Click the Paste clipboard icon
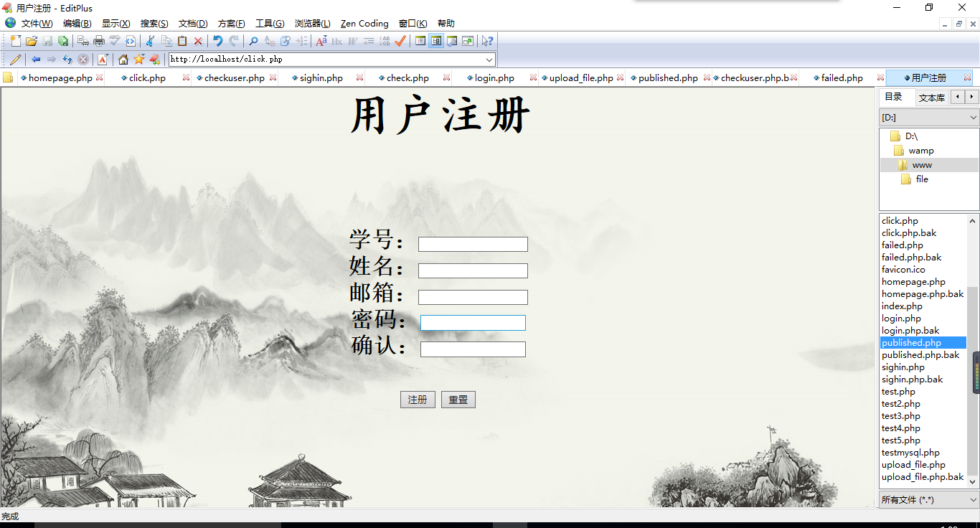 [182, 41]
